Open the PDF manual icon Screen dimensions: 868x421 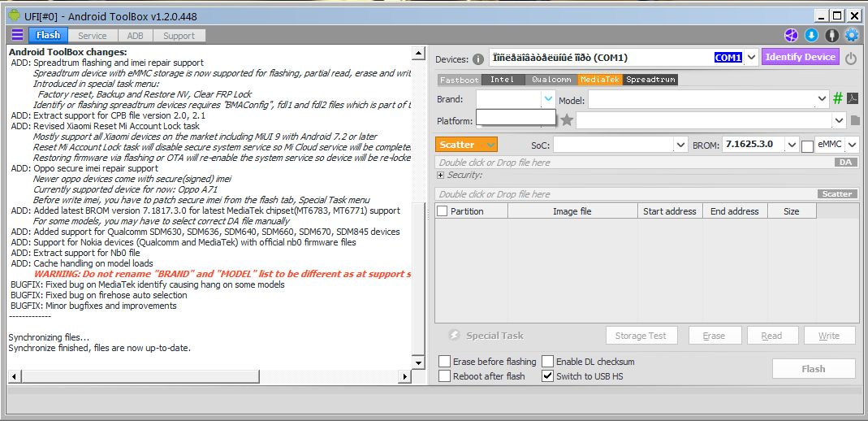coord(853,99)
